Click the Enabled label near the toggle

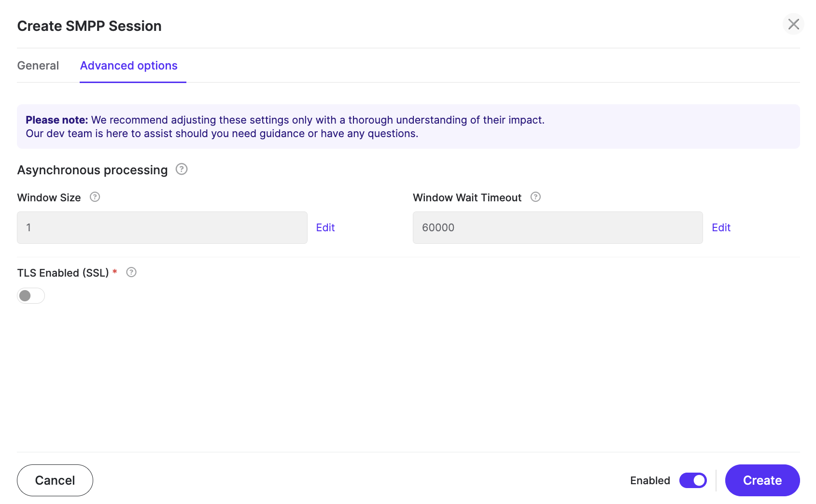coord(649,480)
